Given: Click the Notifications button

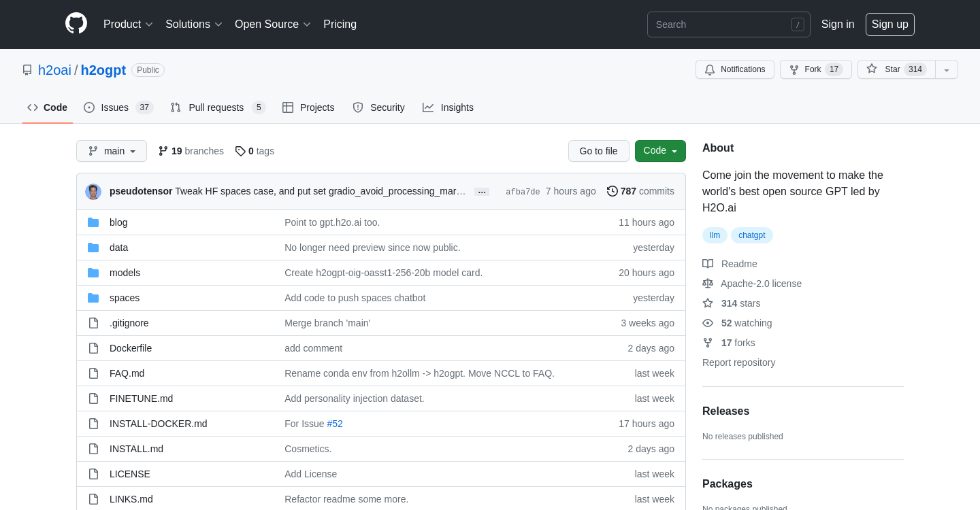Looking at the screenshot, I should coord(735,69).
